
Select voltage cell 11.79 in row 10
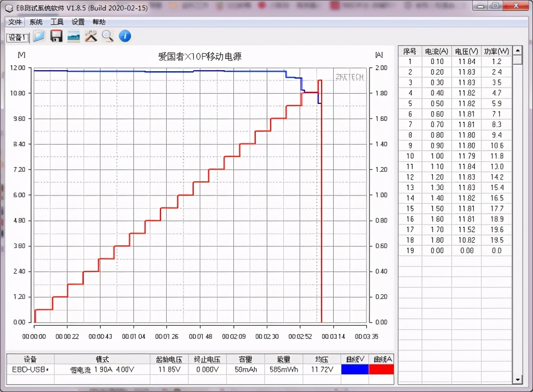tap(466, 156)
